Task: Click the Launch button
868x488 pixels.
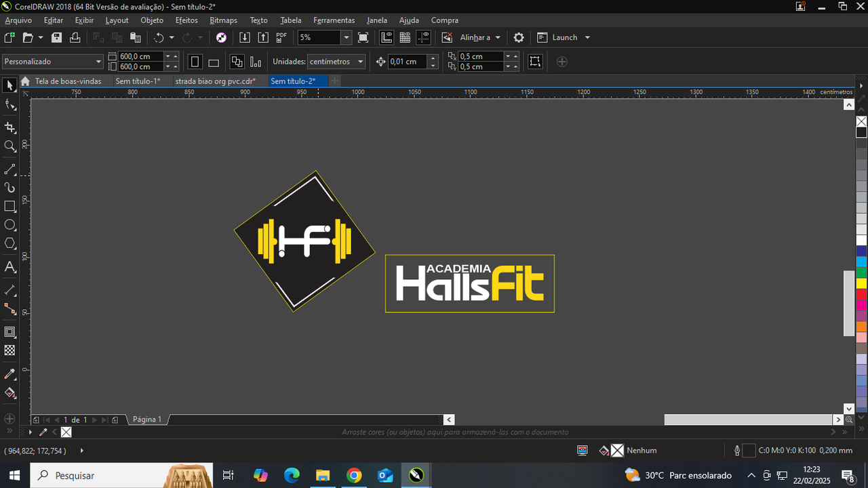Action: coord(564,37)
